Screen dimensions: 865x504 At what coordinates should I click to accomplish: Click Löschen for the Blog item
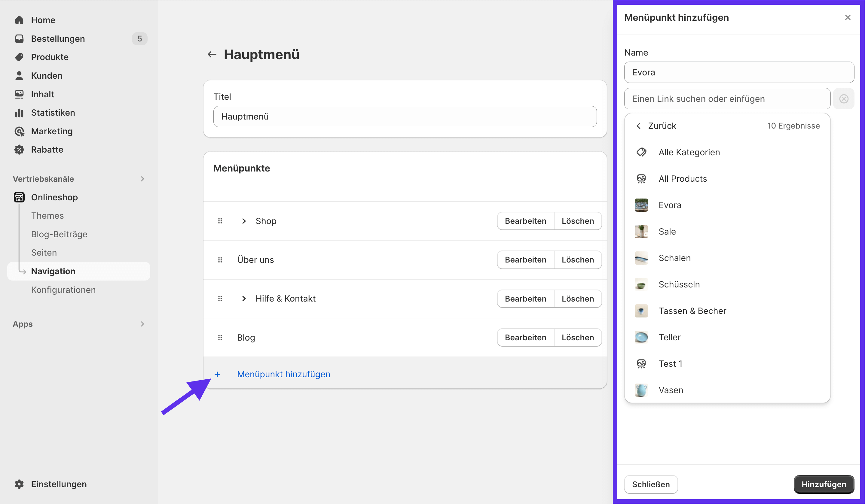(x=578, y=338)
